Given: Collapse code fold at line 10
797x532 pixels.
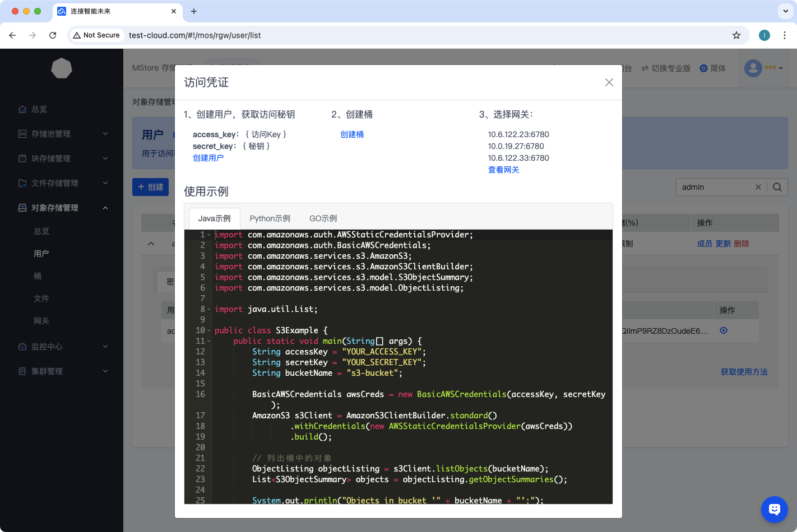Looking at the screenshot, I should pos(209,331).
